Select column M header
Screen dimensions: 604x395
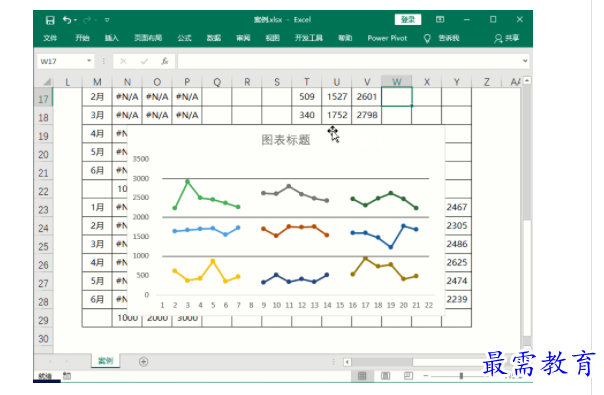[97, 82]
